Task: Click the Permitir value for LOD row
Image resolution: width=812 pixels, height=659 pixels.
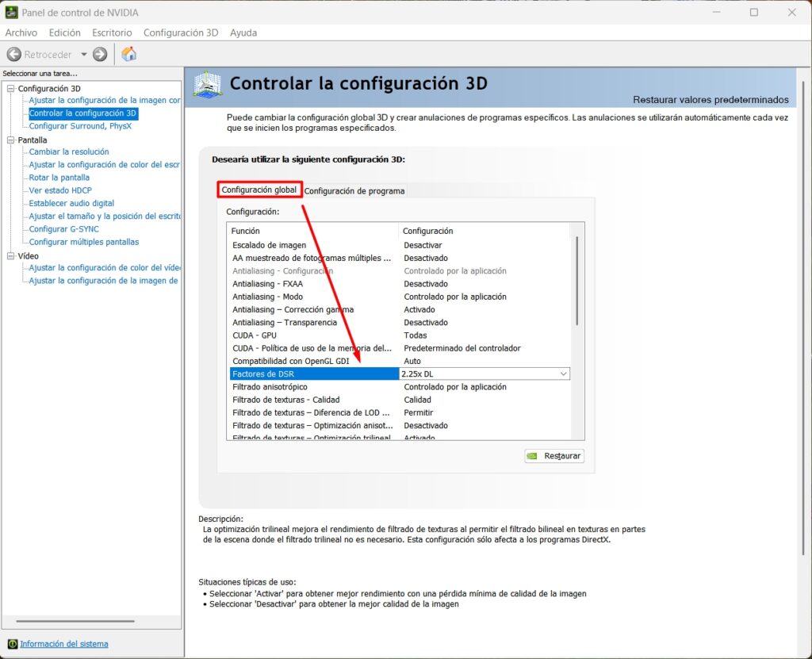Action: 419,413
